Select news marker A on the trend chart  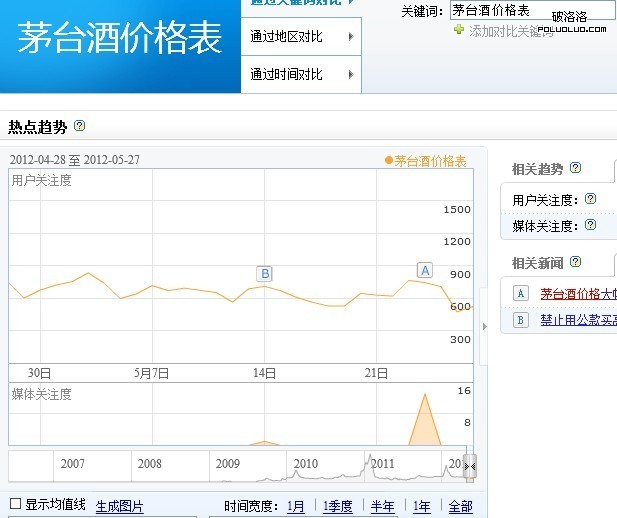pos(425,270)
